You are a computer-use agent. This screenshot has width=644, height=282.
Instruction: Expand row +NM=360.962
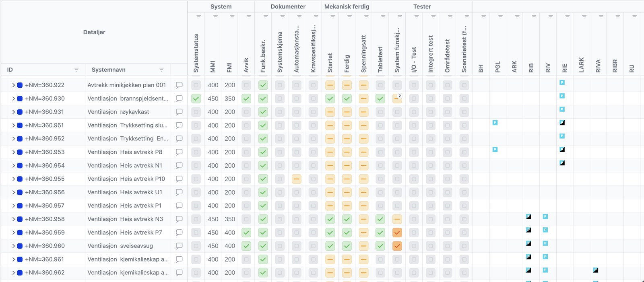tap(13, 272)
